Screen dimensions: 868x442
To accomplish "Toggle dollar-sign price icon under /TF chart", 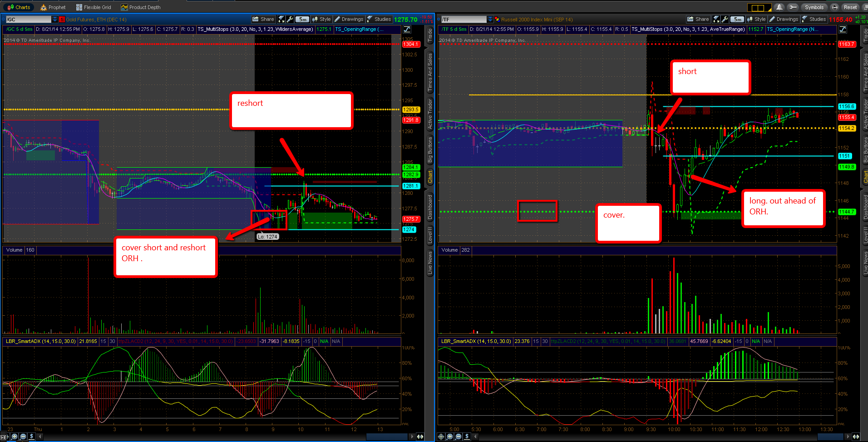I will (467, 437).
